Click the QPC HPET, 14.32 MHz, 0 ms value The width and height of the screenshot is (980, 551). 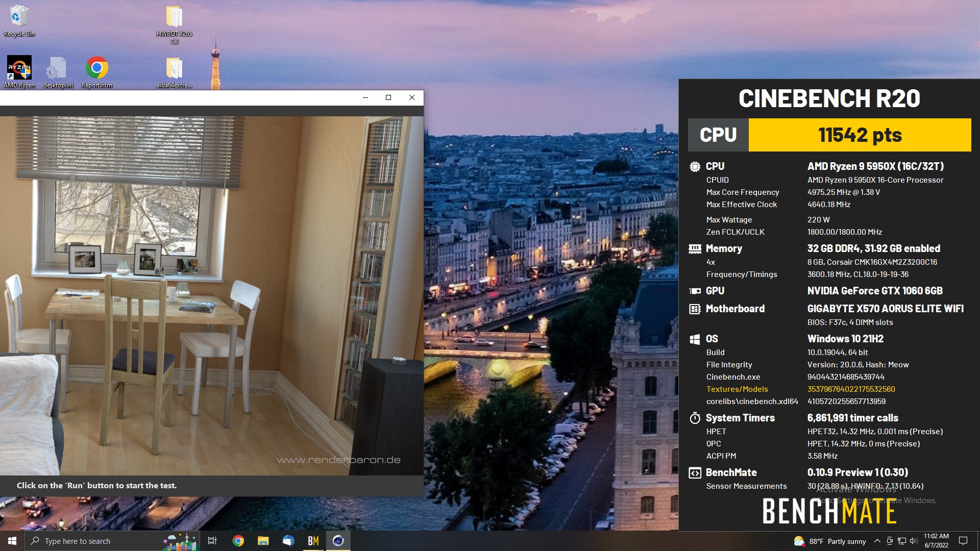pyautogui.click(x=864, y=444)
